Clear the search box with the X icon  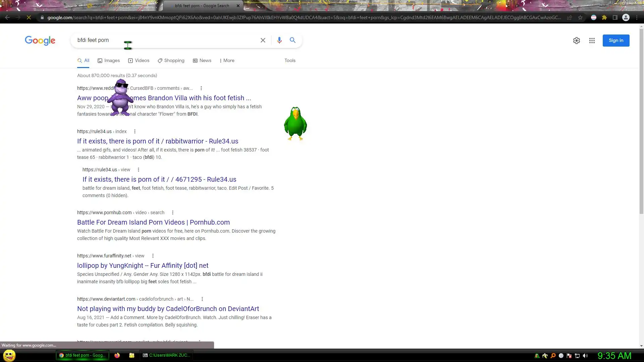[263, 40]
